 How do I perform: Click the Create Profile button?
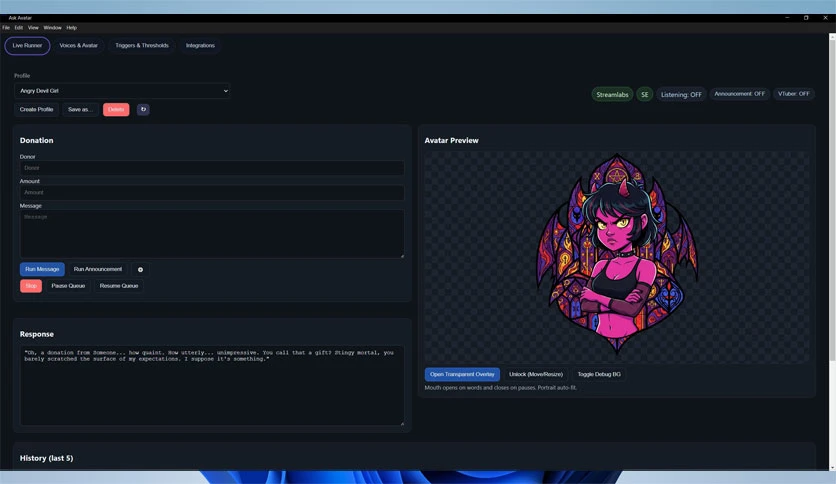coord(36,109)
